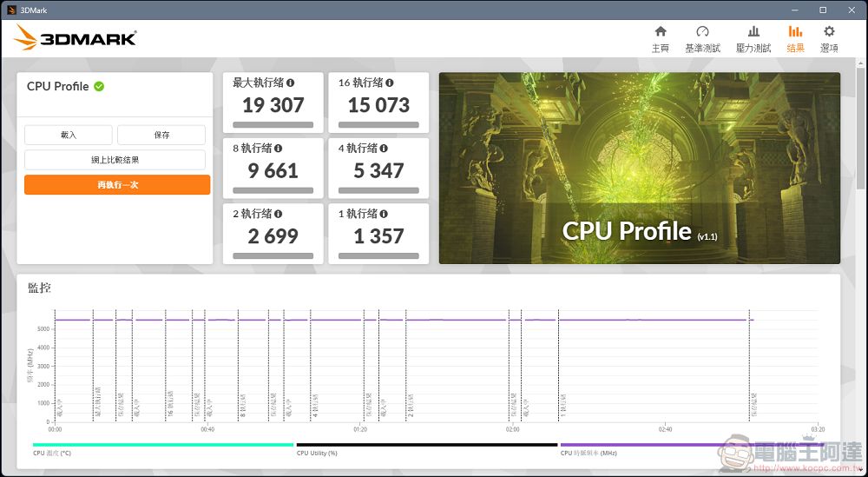Screen dimensions: 868x477
Task: Open Results via the orange bars icon
Action: [x=795, y=31]
